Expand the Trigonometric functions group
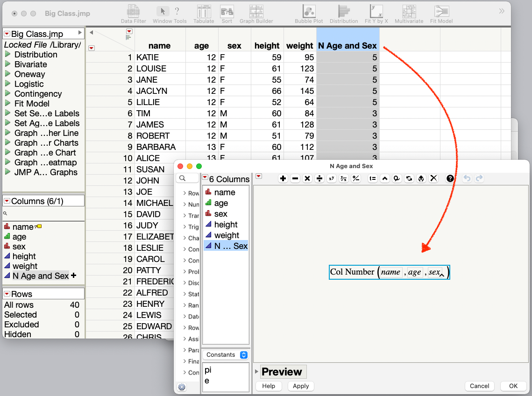Screen dimensions: 532x396 pos(192,227)
